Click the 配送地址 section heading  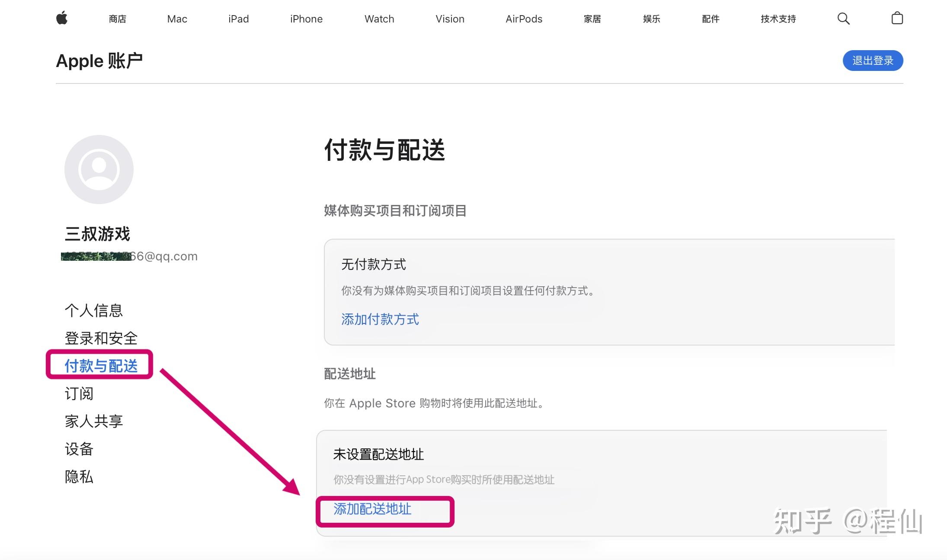(x=350, y=374)
